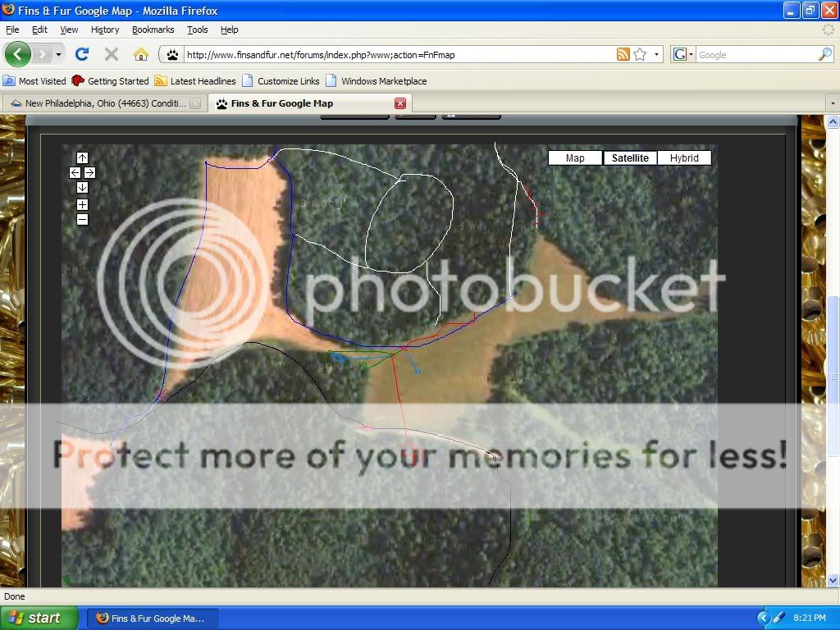
Task: Bookmark this page with the star icon
Action: pos(640,54)
